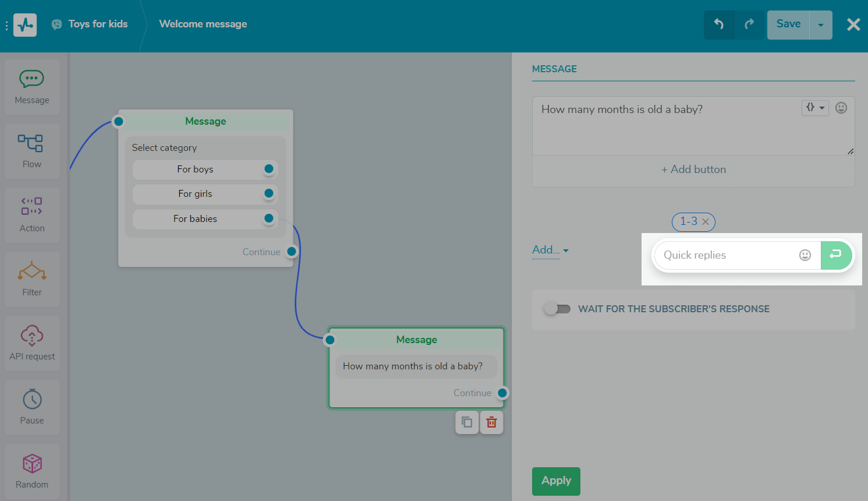Click the Save button
868x501 pixels.
coord(788,24)
